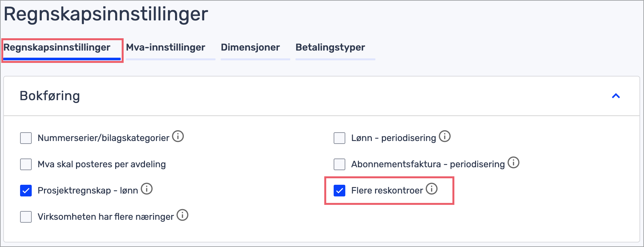Screen dimensions: 644x247
Task: Show info for Virksomheten har flere næringer
Action: 183,215
